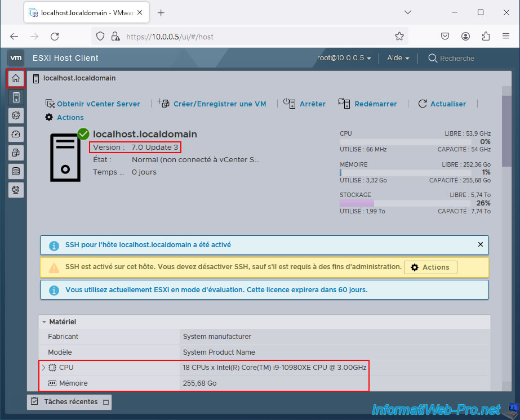Click the Home navigator icon in sidebar
Image resolution: width=520 pixels, height=420 pixels.
[16, 79]
